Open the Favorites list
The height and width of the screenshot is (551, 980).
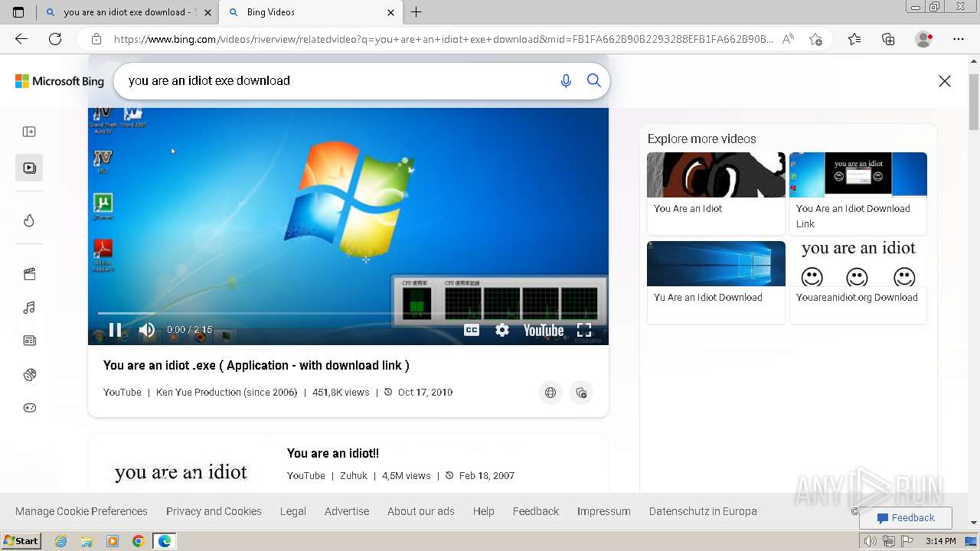pyautogui.click(x=854, y=39)
